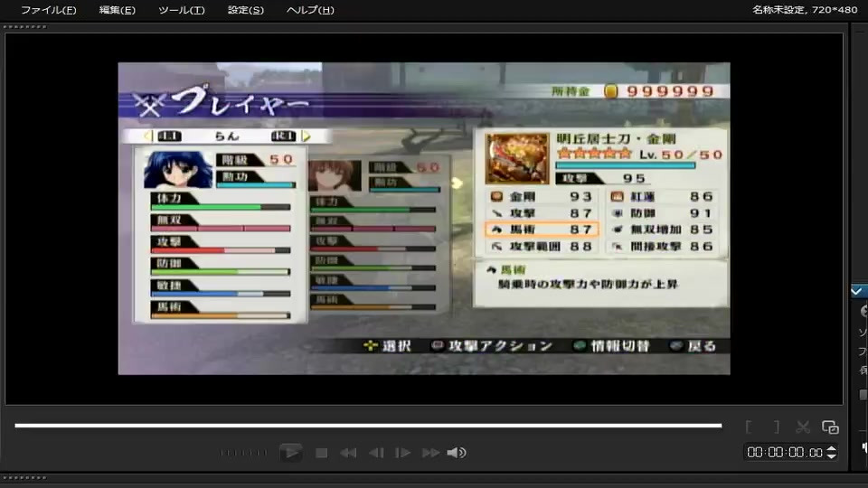868x488 pixels.
Task: Set mark-out with the right bracket icon
Action: pyautogui.click(x=777, y=427)
